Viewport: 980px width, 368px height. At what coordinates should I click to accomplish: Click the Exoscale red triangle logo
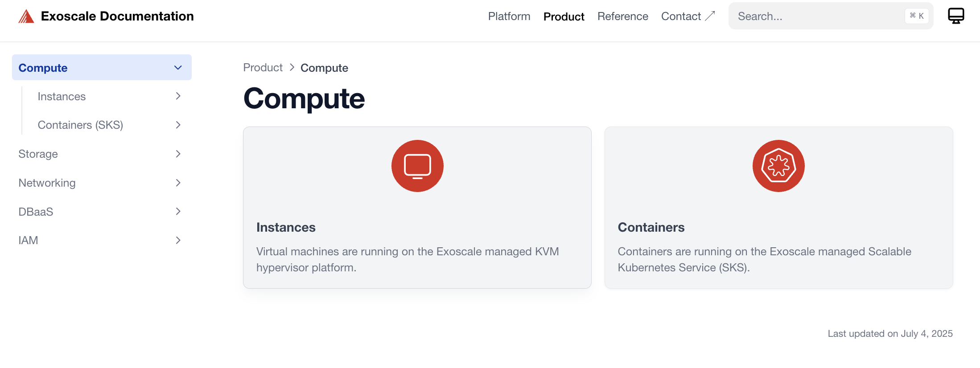(26, 16)
